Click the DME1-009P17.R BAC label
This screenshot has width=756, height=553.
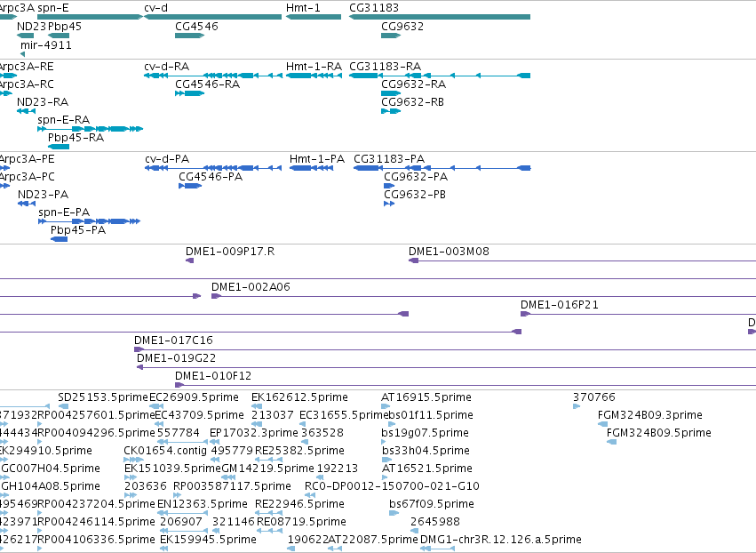(230, 252)
